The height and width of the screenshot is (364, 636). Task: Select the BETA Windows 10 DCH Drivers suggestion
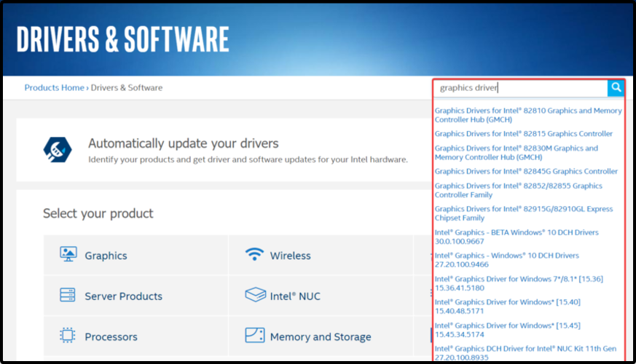point(517,237)
